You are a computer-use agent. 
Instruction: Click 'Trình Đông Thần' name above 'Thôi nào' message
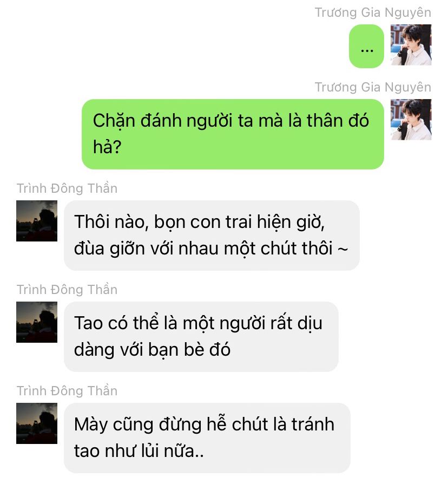pyautogui.click(x=67, y=188)
